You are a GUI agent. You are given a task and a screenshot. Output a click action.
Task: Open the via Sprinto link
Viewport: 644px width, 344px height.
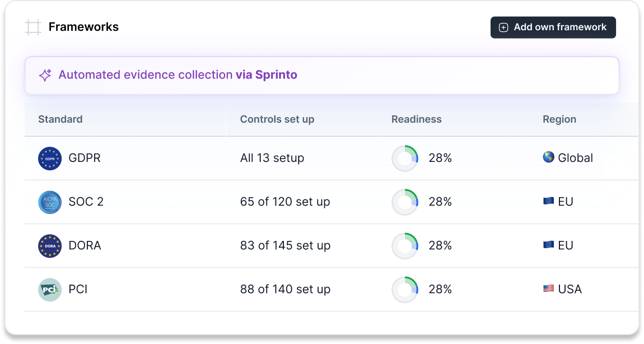266,75
